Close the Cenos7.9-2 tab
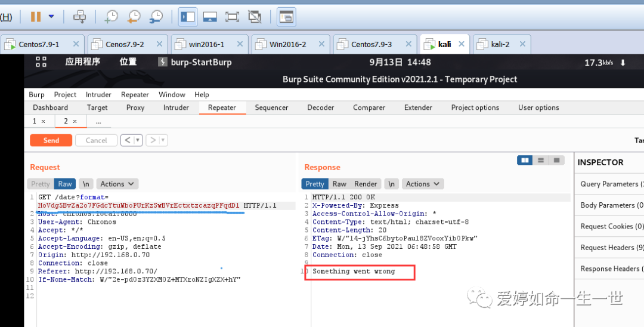 point(159,44)
